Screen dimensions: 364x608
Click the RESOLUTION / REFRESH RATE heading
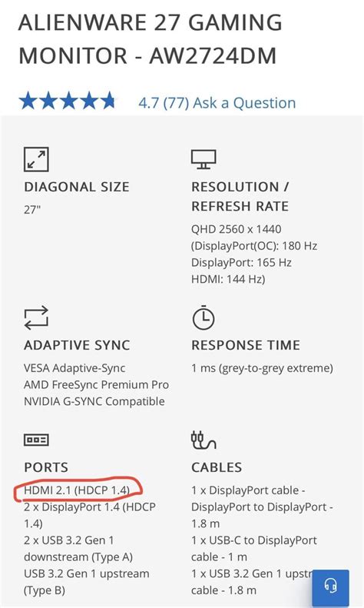(x=240, y=196)
